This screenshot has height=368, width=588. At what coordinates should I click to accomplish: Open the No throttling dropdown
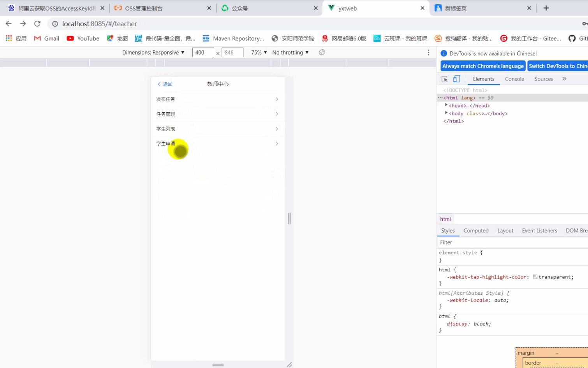290,52
